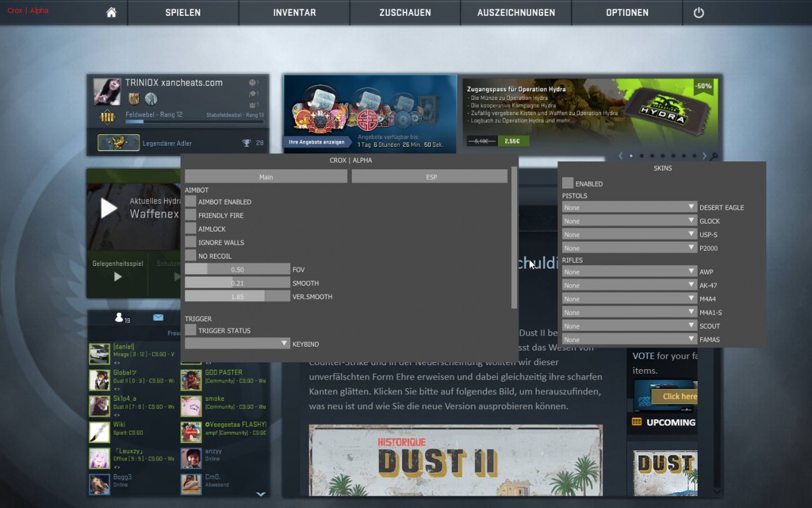Click the Feldwebel gold rank insignia

[x=107, y=117]
